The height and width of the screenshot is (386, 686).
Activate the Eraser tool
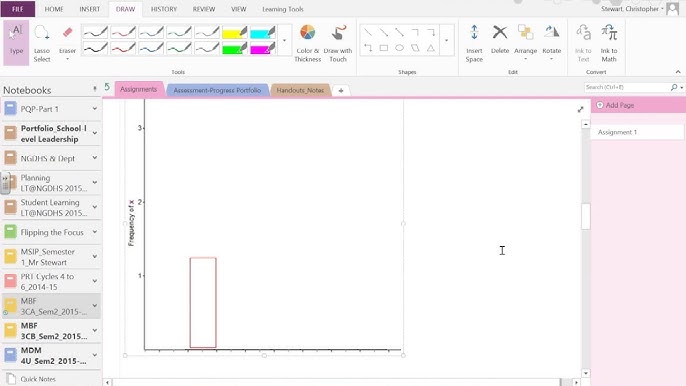[67, 42]
